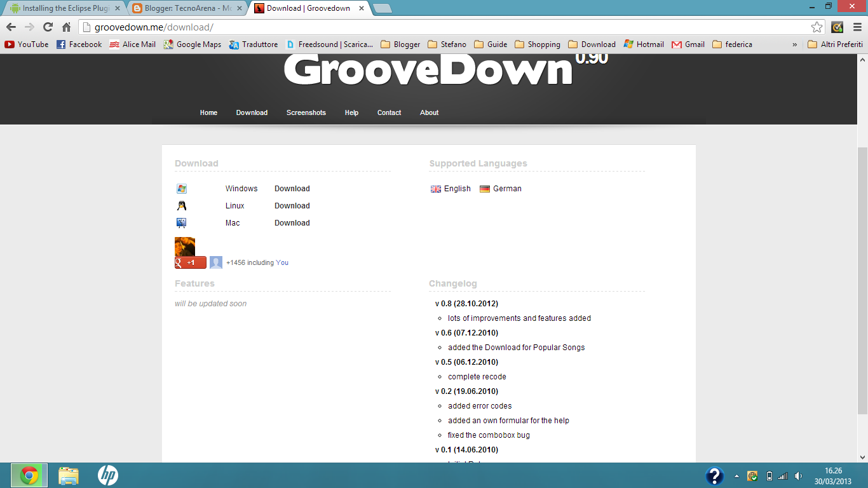Viewport: 868px width, 488px height.
Task: Close the Download Groovedown tab
Action: coord(361,8)
